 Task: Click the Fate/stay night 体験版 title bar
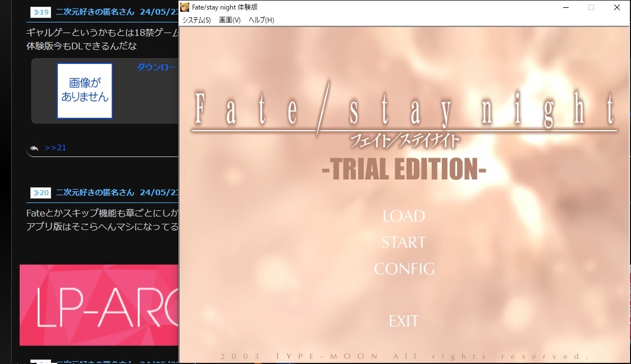(x=393, y=7)
